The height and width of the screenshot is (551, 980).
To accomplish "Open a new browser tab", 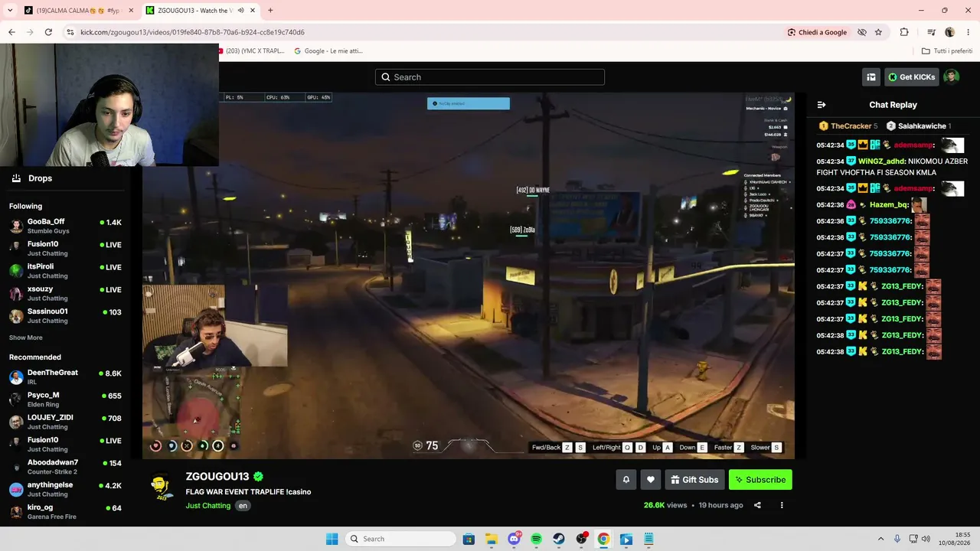I will pyautogui.click(x=270, y=11).
